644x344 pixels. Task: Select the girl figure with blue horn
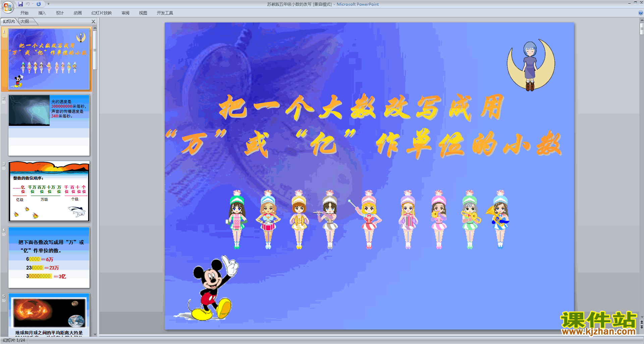[x=498, y=219]
